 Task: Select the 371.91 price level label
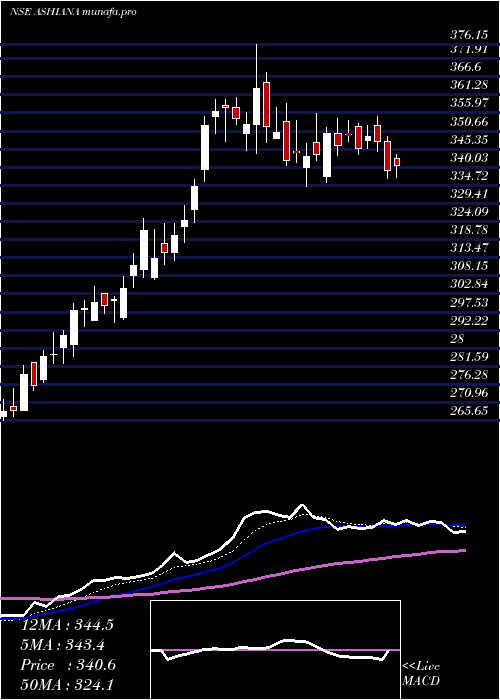[468, 49]
